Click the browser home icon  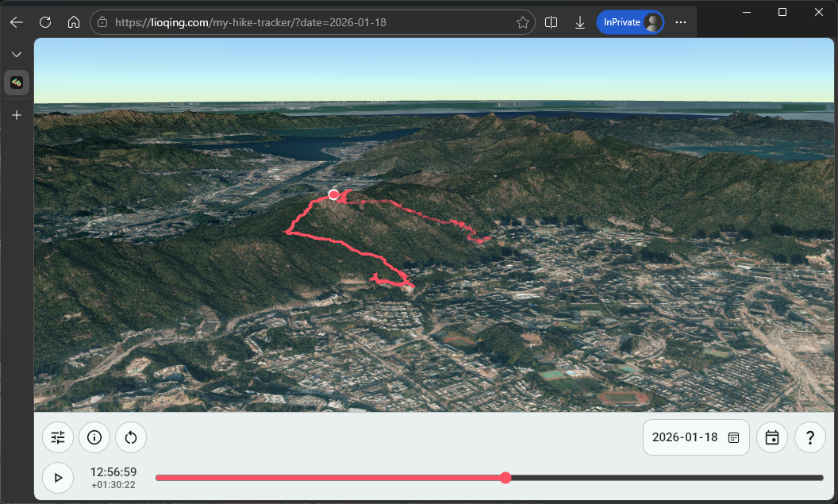pyautogui.click(x=74, y=22)
